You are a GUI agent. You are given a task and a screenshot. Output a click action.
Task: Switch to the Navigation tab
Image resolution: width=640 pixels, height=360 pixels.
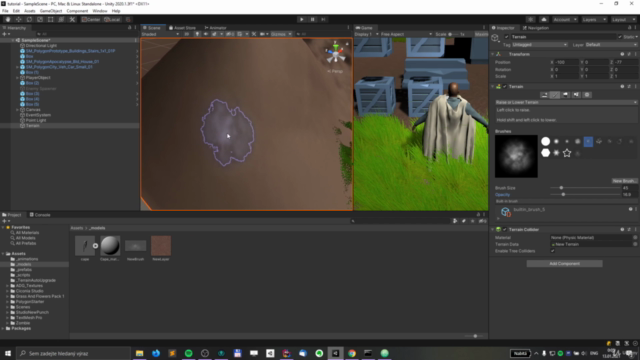click(x=536, y=28)
